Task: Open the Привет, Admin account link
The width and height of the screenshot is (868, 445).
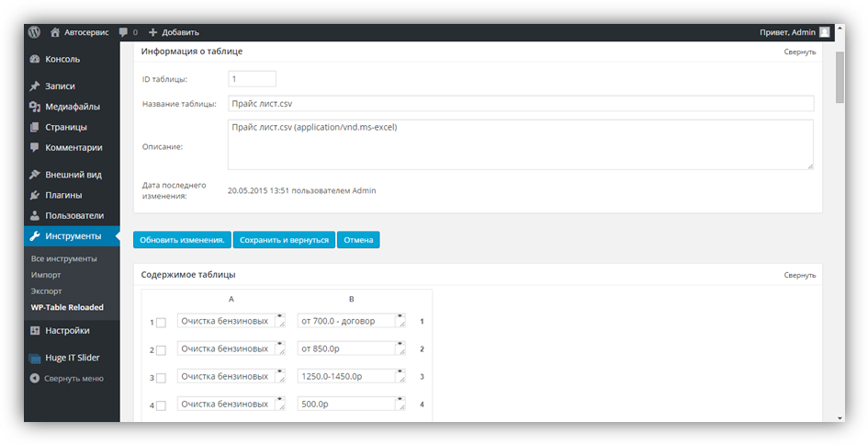Action: [787, 32]
